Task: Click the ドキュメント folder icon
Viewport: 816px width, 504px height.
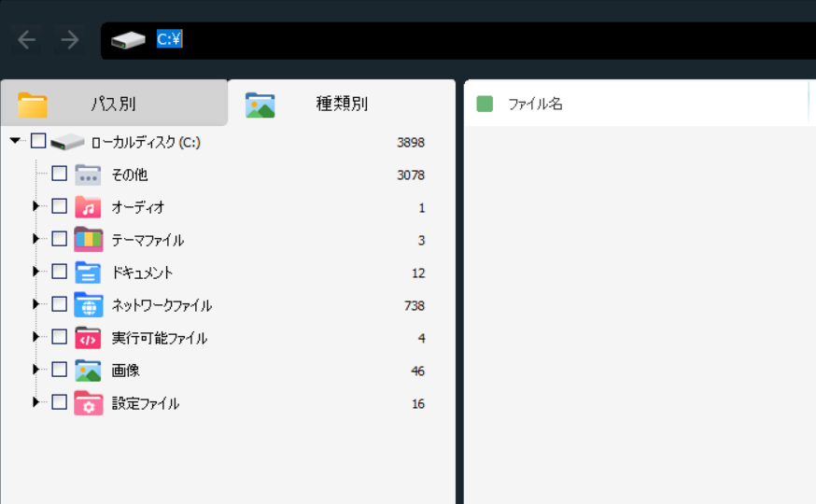Action: click(88, 272)
